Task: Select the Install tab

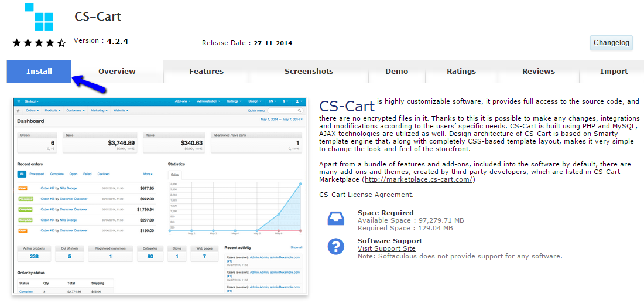Action: (x=39, y=72)
